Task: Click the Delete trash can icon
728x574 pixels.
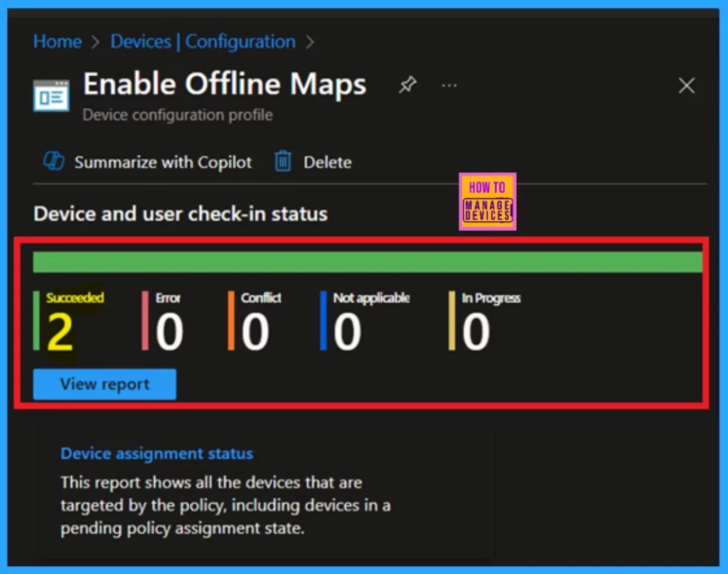Action: [x=283, y=161]
